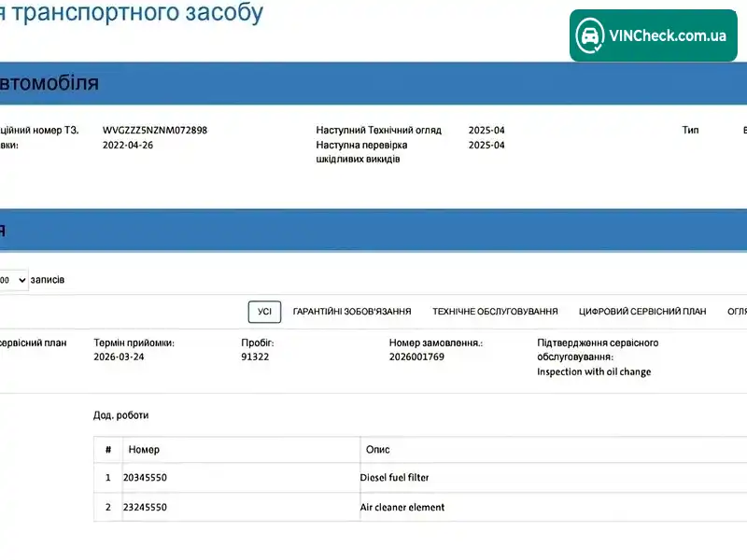Switch to ГАРАНТІЙНІ ЗОБОВ'ЯЗАННЯ tab
Image resolution: width=747 pixels, height=560 pixels.
(x=352, y=312)
